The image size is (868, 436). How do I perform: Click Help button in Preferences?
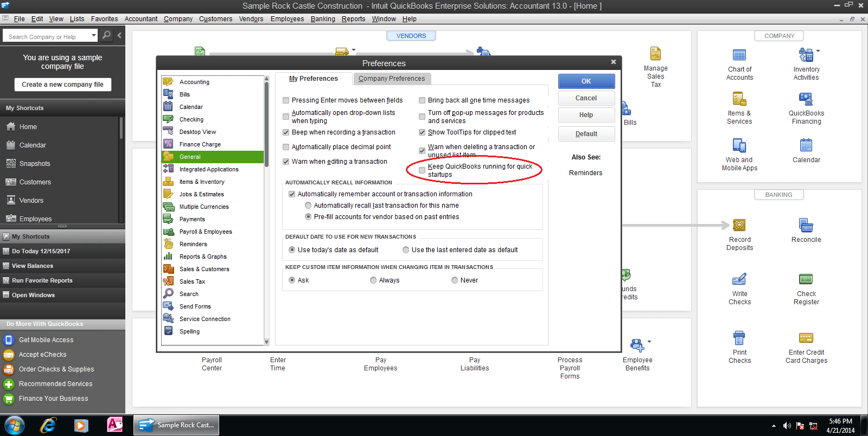click(586, 115)
